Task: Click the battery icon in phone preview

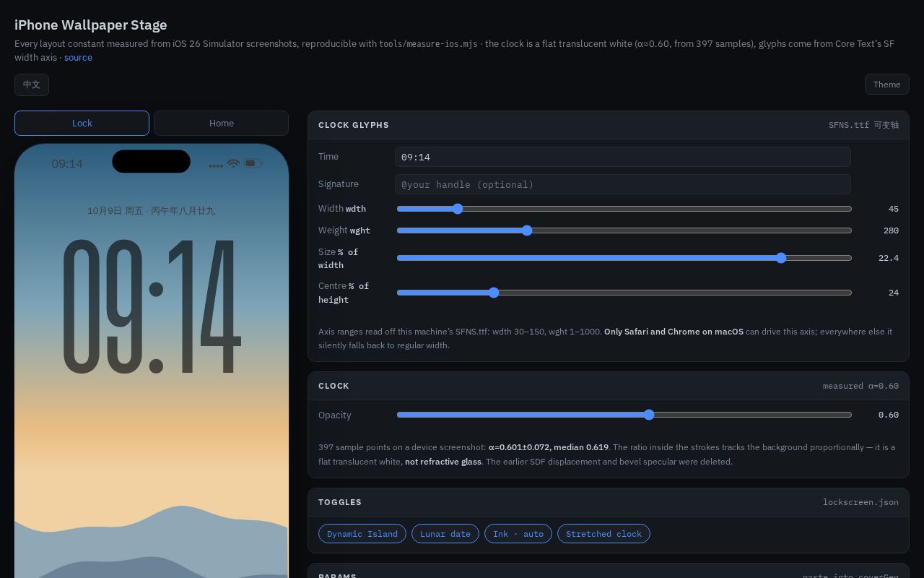Action: pos(253,163)
